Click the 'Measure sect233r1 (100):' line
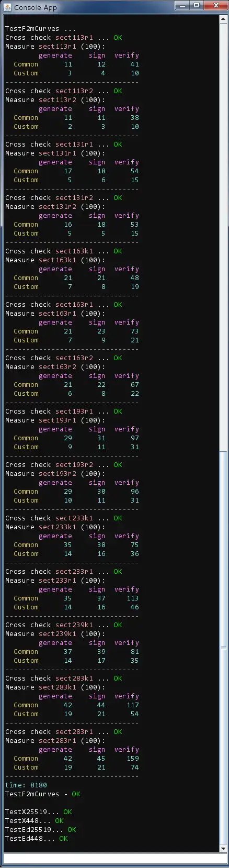This screenshot has height=868, width=229. [55, 581]
